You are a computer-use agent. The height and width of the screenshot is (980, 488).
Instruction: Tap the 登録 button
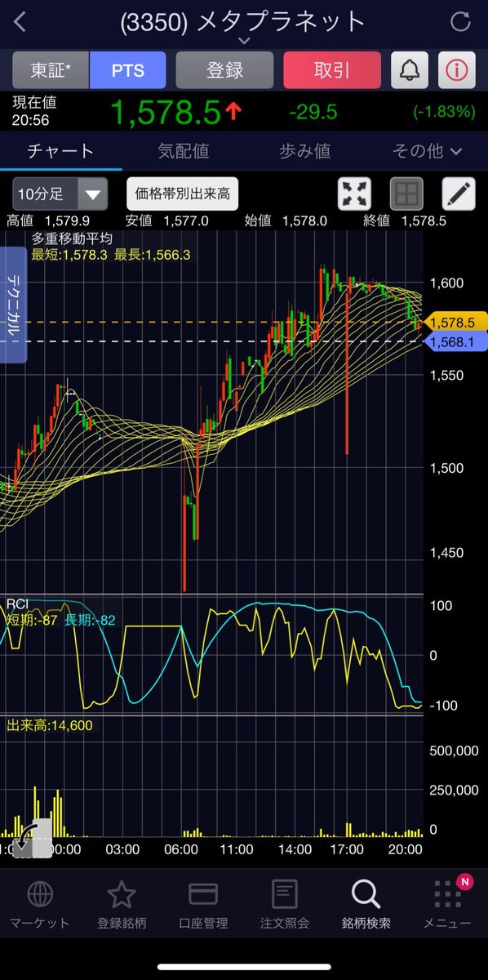click(x=224, y=70)
